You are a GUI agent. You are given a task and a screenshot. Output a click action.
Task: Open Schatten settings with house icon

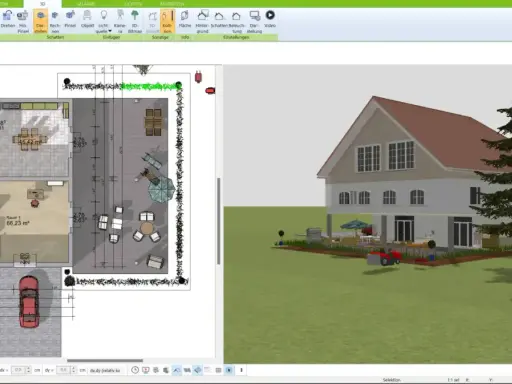[219, 20]
